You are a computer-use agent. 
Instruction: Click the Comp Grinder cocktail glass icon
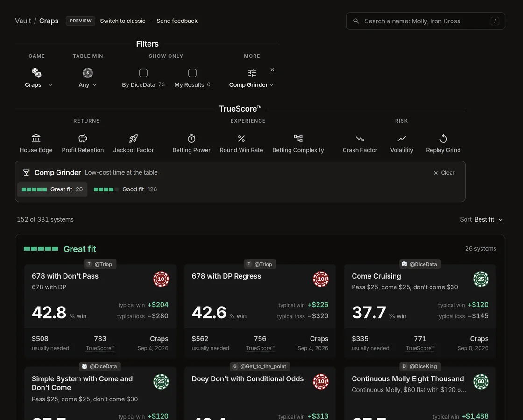pos(26,173)
